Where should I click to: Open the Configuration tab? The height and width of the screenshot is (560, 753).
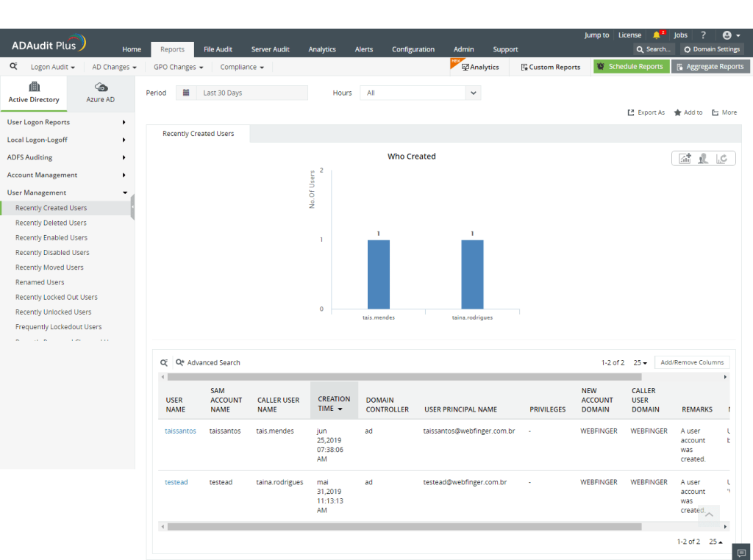[413, 49]
